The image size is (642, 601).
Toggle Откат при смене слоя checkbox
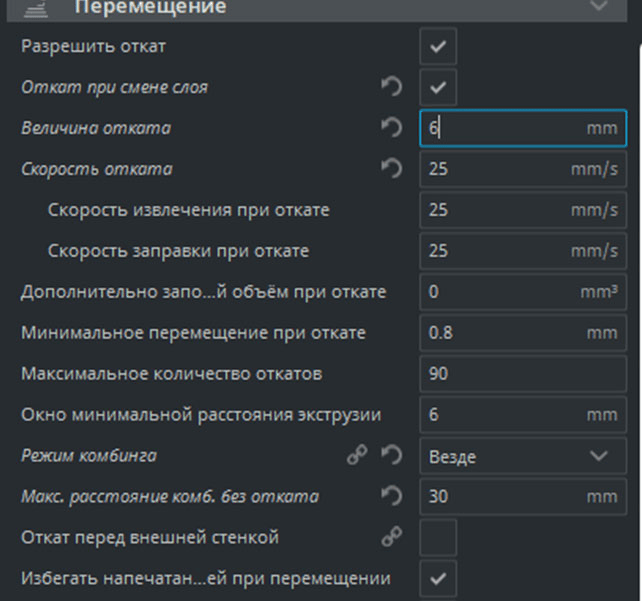(438, 87)
